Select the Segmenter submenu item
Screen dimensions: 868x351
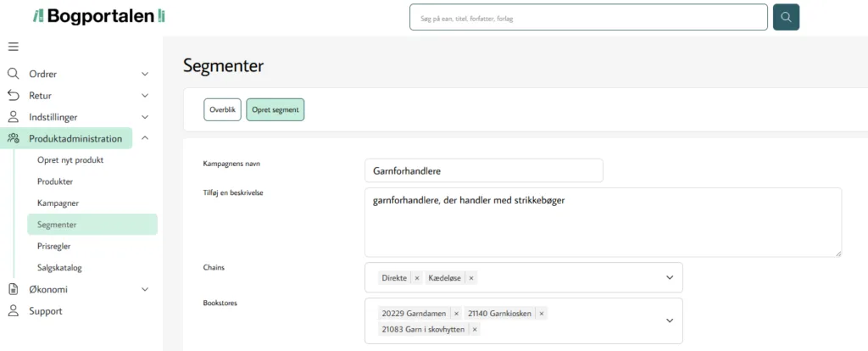pos(92,225)
